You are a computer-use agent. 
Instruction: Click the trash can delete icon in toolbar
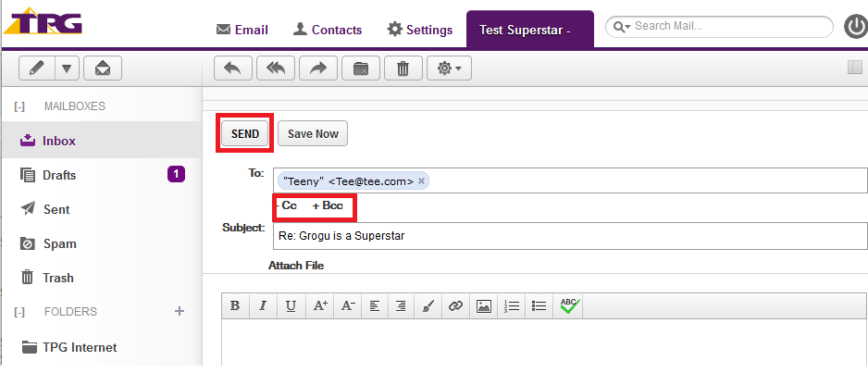tap(403, 68)
